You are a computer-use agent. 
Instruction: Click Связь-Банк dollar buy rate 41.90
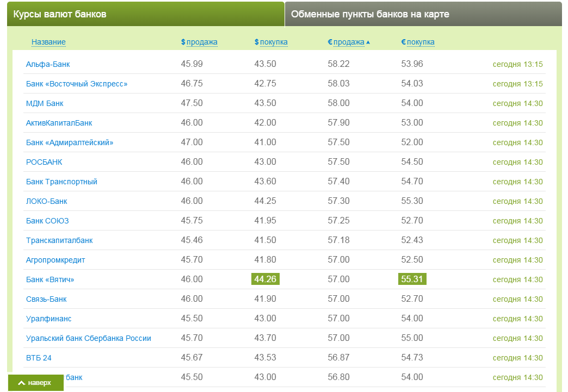(265, 298)
